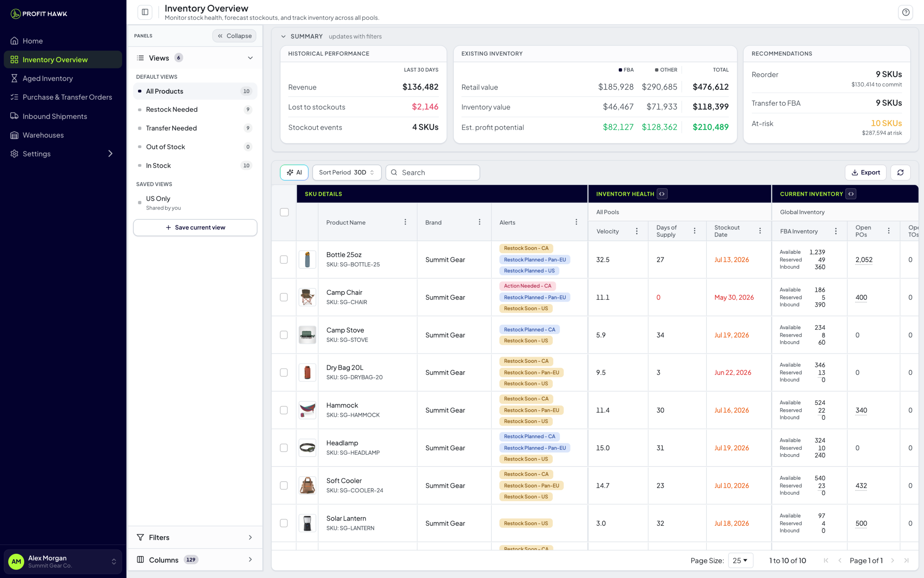Go to the first page arrow

click(x=826, y=560)
